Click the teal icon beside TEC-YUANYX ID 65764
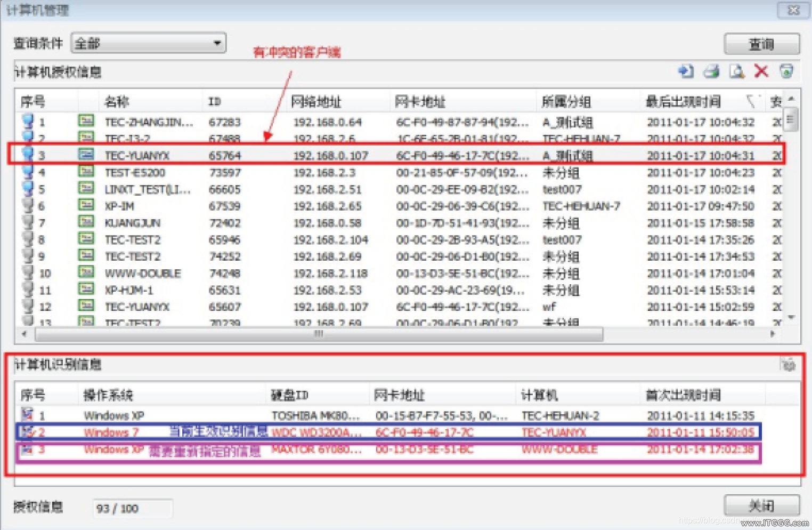The height and width of the screenshot is (530, 812). click(86, 155)
